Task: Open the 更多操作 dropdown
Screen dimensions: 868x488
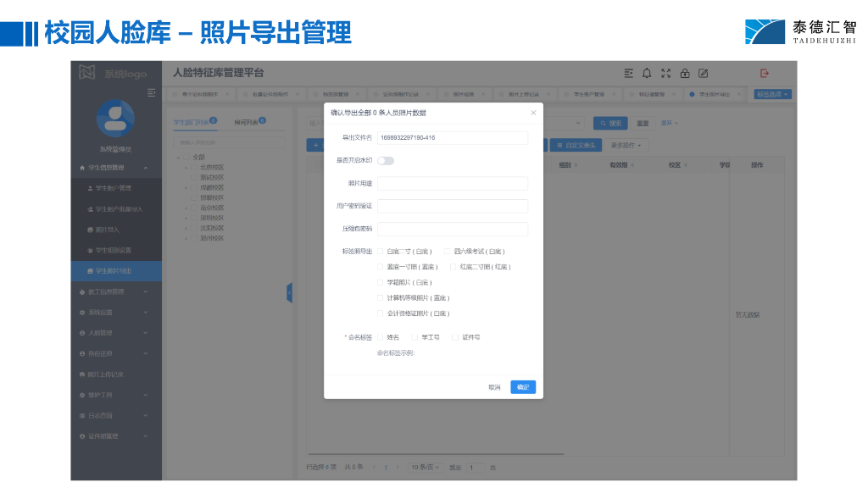Action: [x=626, y=145]
